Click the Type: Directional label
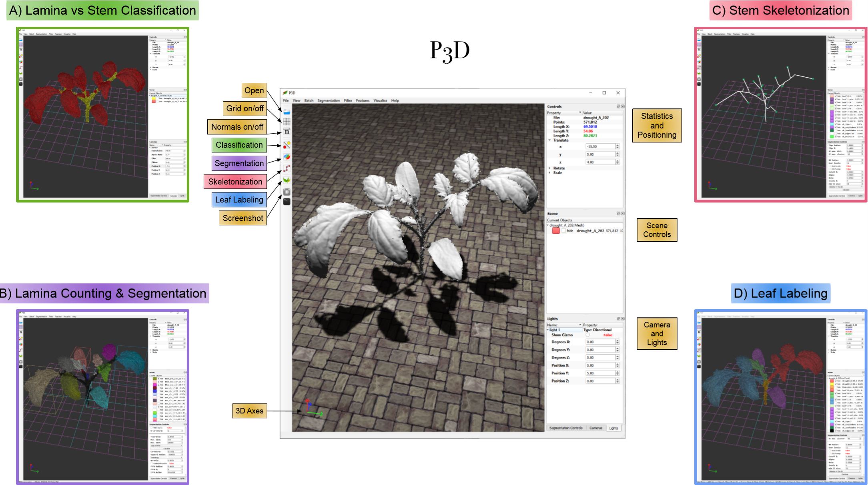868x485 pixels. pos(597,330)
